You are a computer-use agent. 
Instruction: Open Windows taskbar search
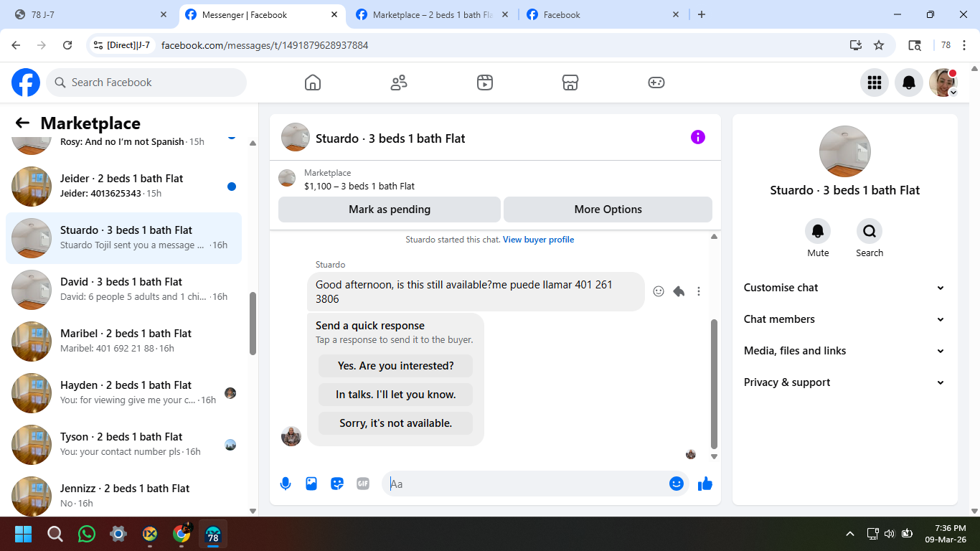coord(55,534)
